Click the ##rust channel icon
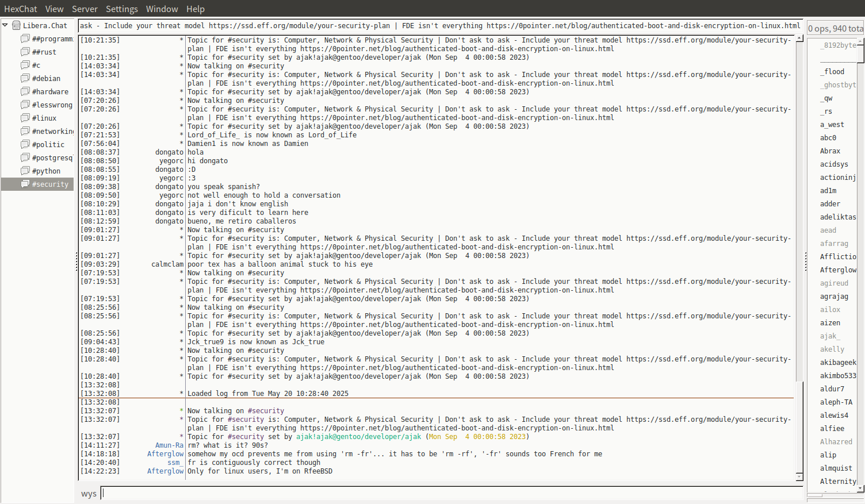This screenshot has height=504, width=865. click(25, 52)
